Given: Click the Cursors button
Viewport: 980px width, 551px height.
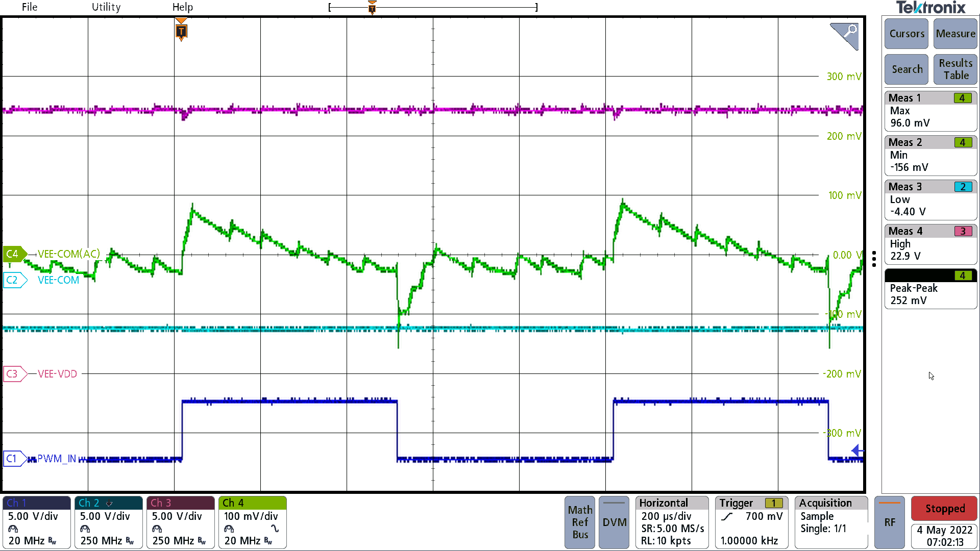Looking at the screenshot, I should [906, 34].
